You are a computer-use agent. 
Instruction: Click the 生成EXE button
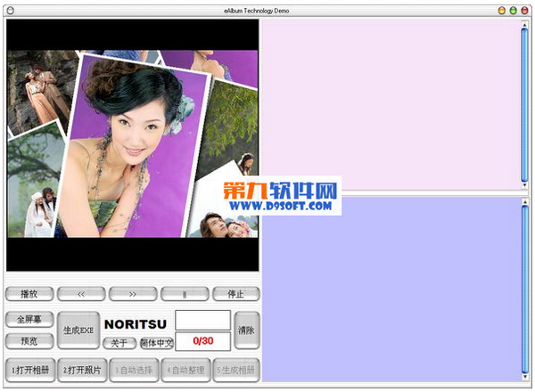[x=78, y=330]
